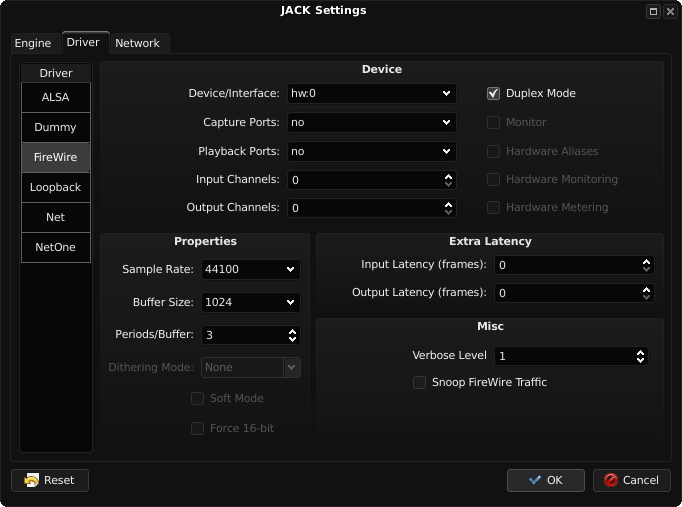Select the NetOne driver
The height and width of the screenshot is (507, 682).
[56, 247]
